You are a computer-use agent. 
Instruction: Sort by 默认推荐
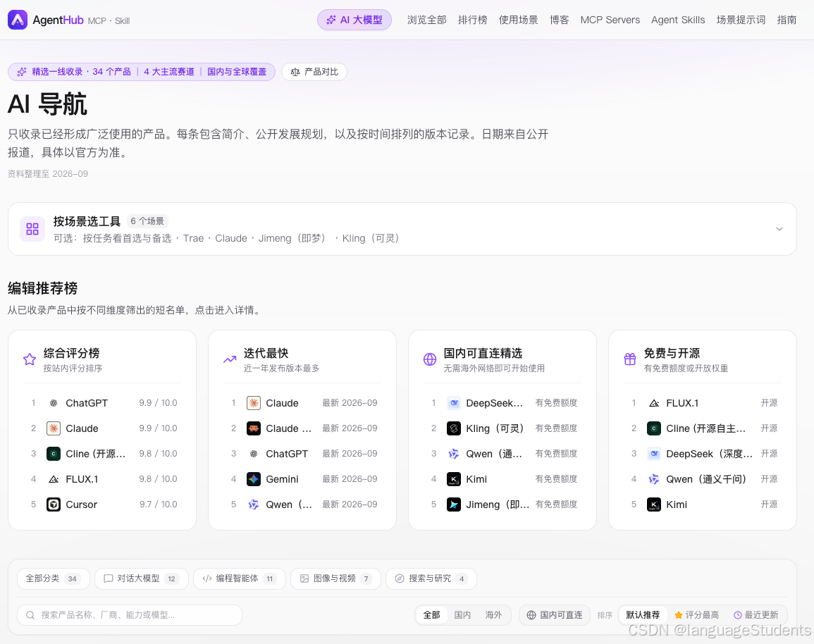[643, 615]
